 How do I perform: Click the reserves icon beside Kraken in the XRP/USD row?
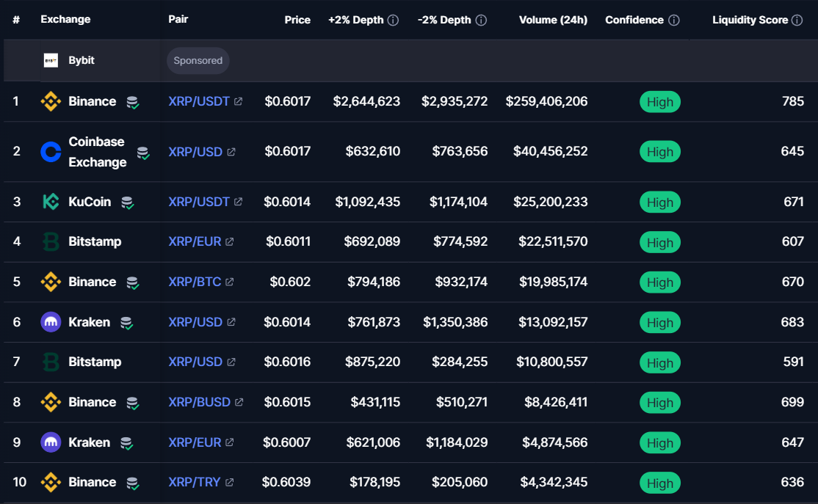[x=126, y=323]
